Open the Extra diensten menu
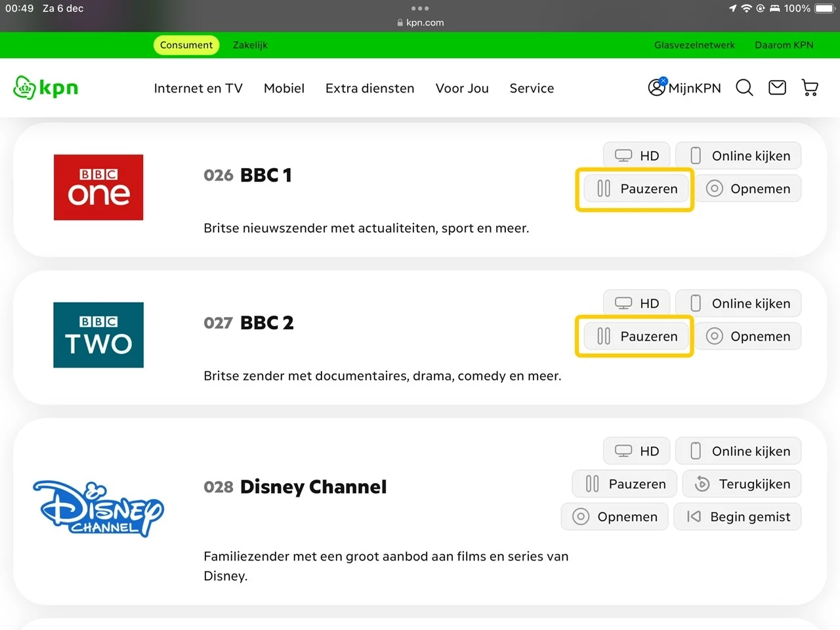Image resolution: width=840 pixels, height=630 pixels. [370, 88]
